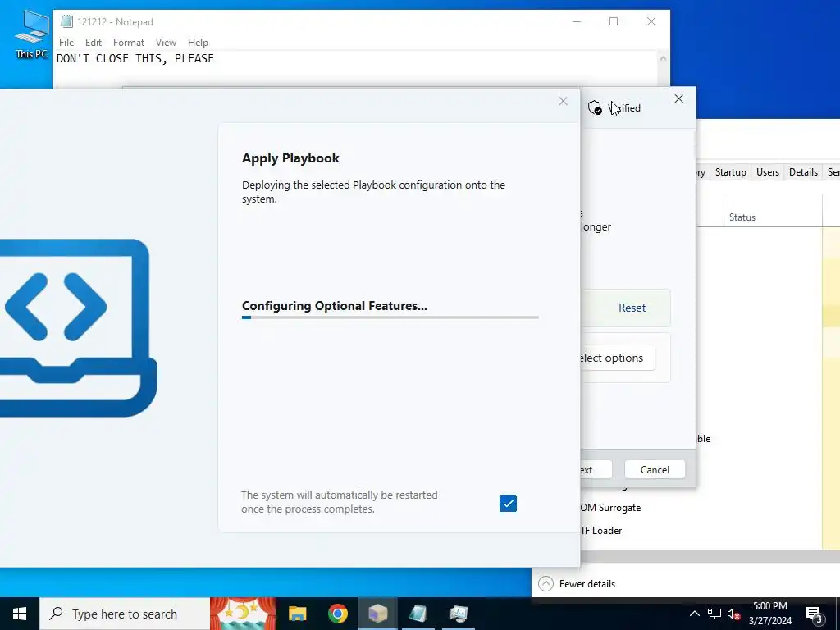The image size is (840, 630).
Task: Uncheck automatic restart after completion checkbox
Action: [508, 504]
